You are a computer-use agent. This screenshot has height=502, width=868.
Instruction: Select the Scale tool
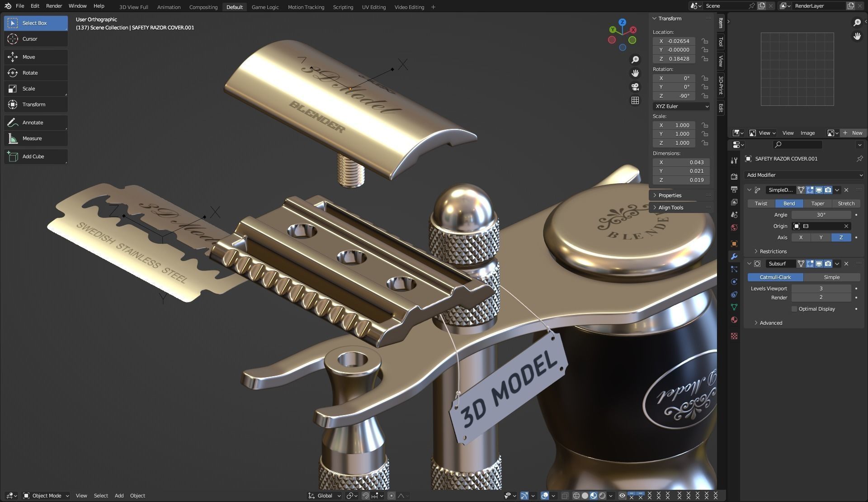36,89
